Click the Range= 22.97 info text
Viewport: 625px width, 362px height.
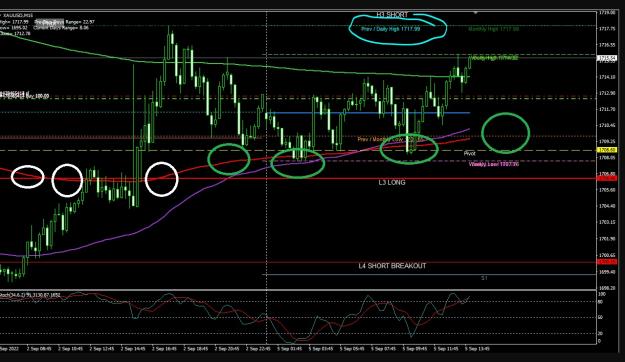click(x=81, y=22)
